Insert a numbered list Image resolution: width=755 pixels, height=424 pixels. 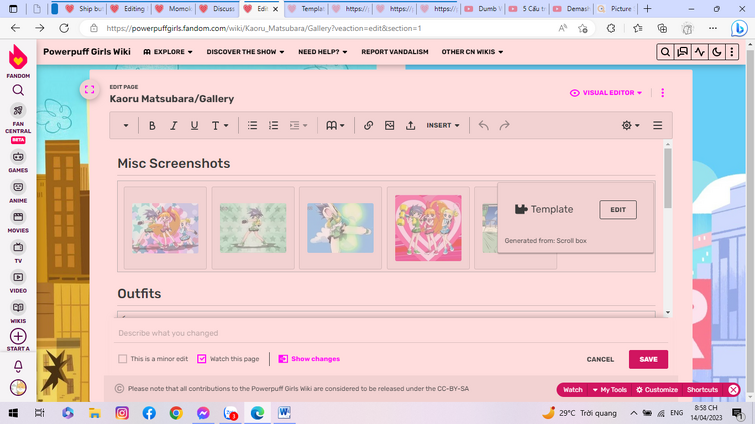273,126
